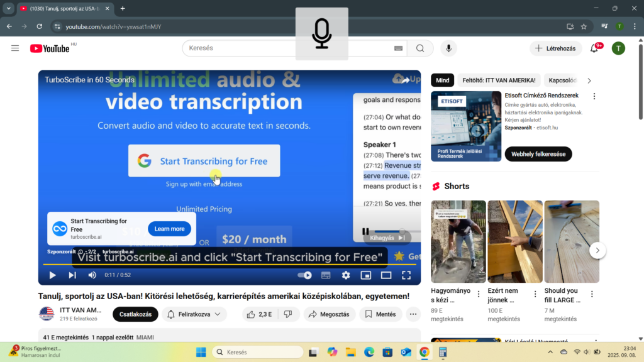
Task: Open more actions ellipsis below video
Action: 413,314
